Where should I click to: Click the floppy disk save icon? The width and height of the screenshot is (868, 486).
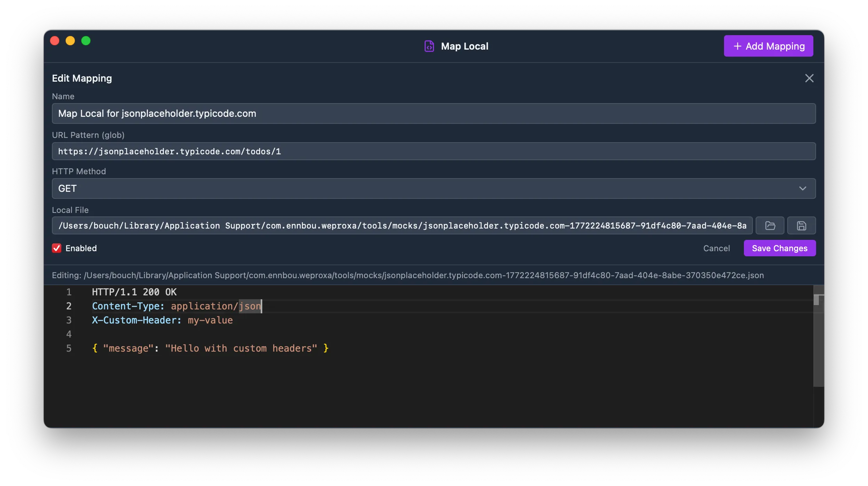click(x=801, y=225)
